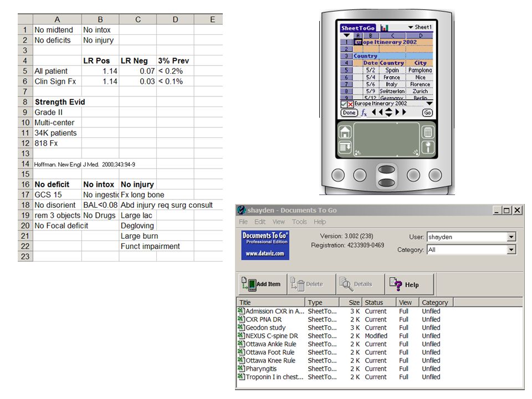The image size is (532, 399).
Task: Tap the Done button on the Palm
Action: (349, 112)
